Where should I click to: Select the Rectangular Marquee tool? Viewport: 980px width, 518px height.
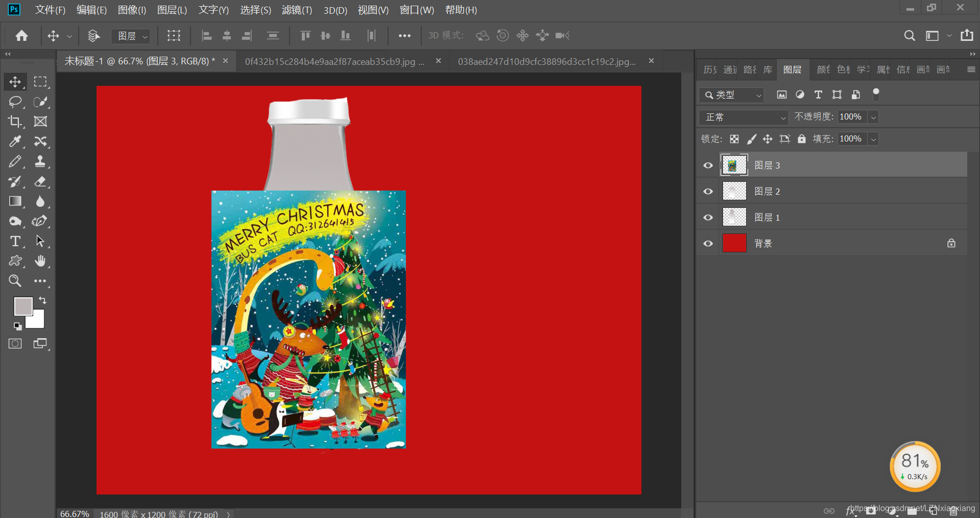point(40,82)
